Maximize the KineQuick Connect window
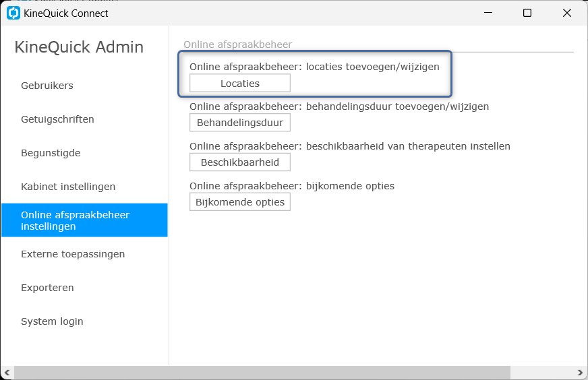This screenshot has height=380, width=588. (x=527, y=13)
